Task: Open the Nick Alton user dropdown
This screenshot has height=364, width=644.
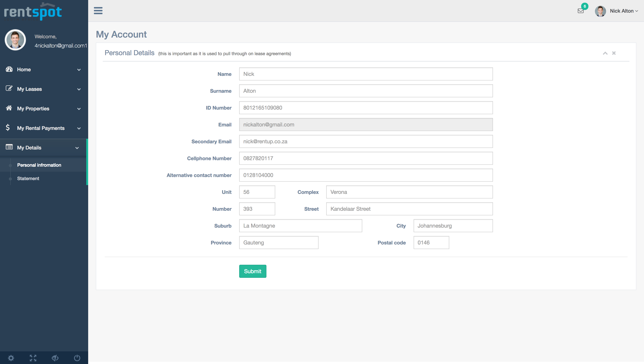Action: (x=624, y=11)
